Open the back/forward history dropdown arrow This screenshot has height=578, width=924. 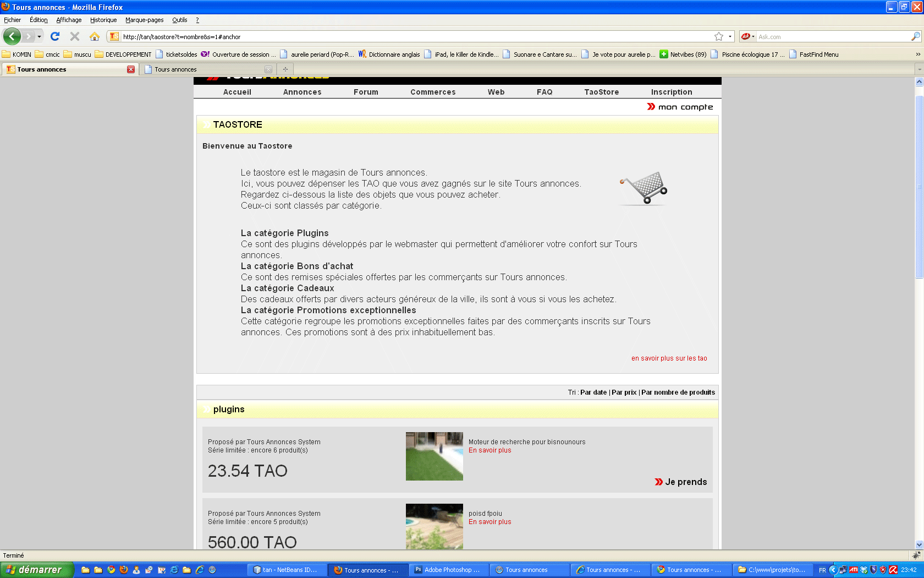point(39,36)
